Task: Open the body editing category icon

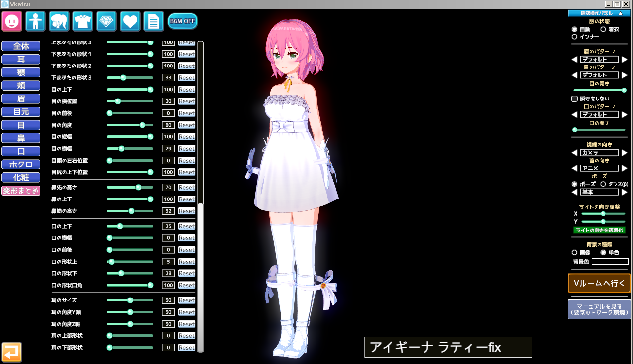Action: 35,21
